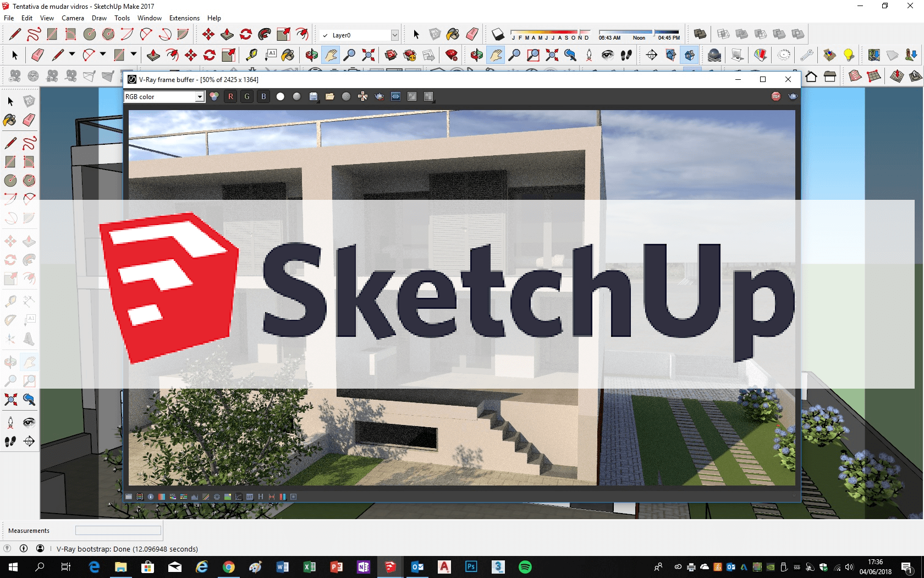Viewport: 924px width, 578px height.
Task: Expand the arc tool dropdown arrow
Action: pos(102,54)
